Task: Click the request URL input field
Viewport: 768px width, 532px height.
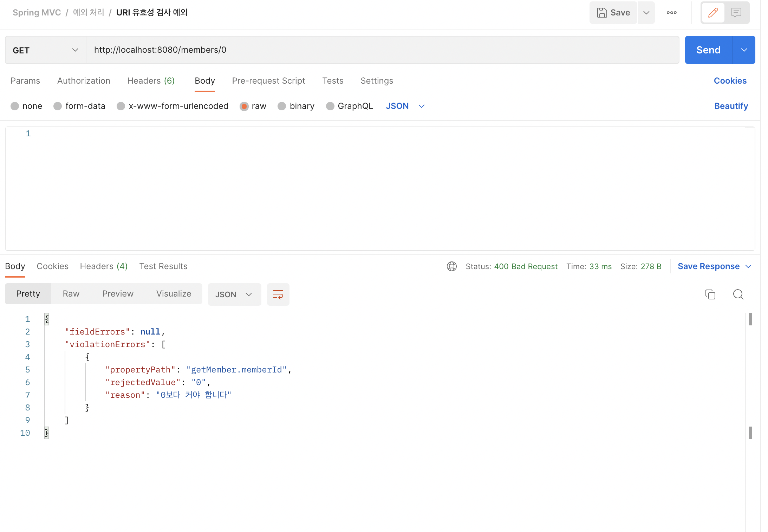Action: (x=382, y=50)
